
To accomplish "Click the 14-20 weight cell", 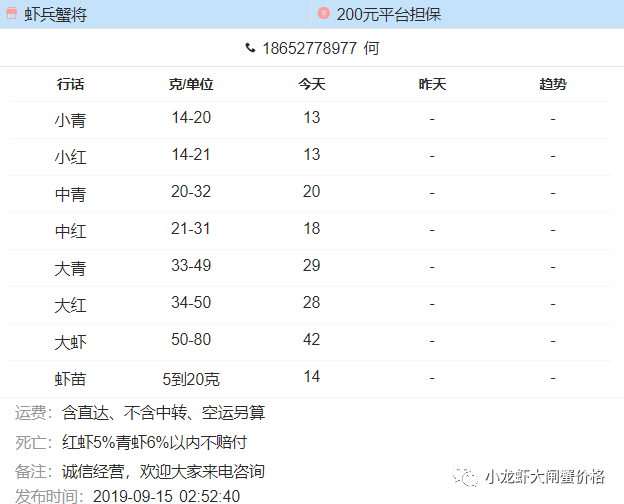I will click(x=191, y=118).
